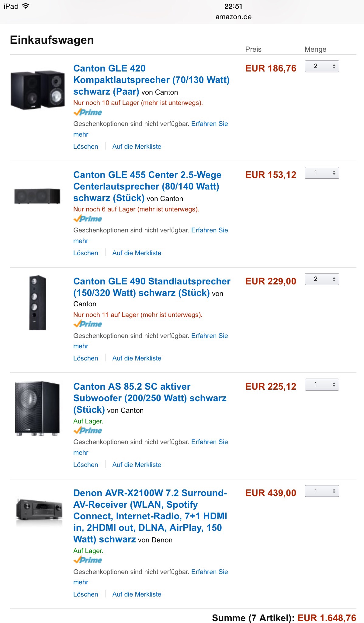Screen dimensions: 364x623
Task: Add AS 85.2 subwoofer to Merkliste
Action: [137, 465]
